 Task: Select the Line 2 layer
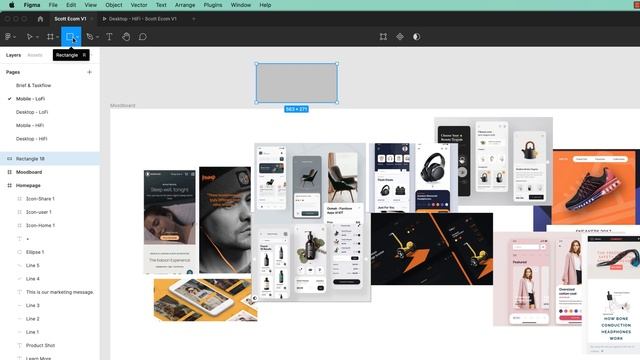50,319
